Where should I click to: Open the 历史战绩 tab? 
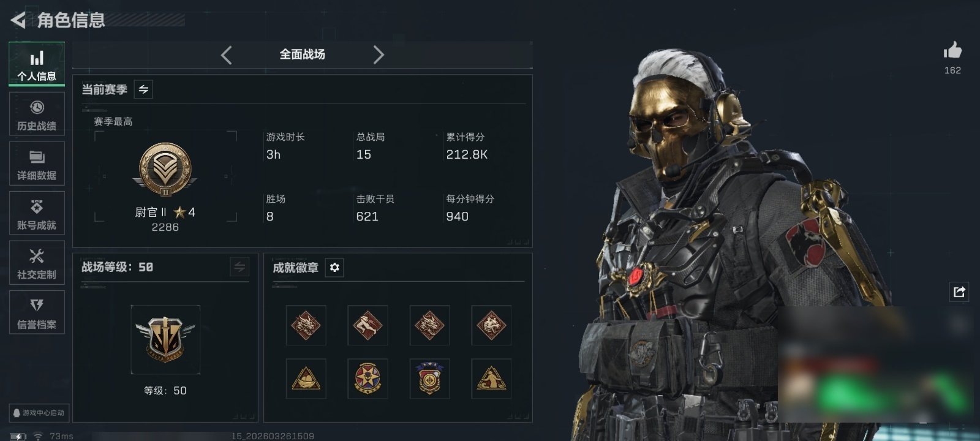37,114
